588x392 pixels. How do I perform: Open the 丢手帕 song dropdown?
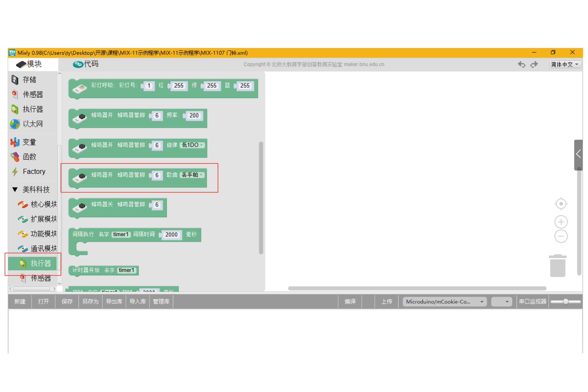click(192, 175)
